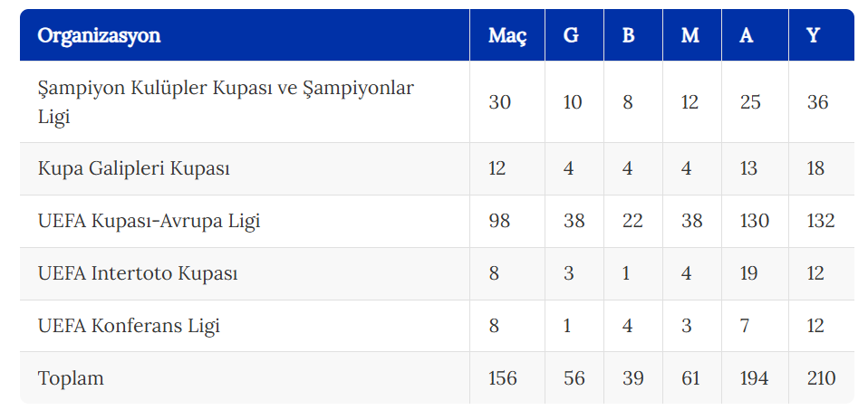Select total goals scored 194
The height and width of the screenshot is (410, 868).
[754, 378]
